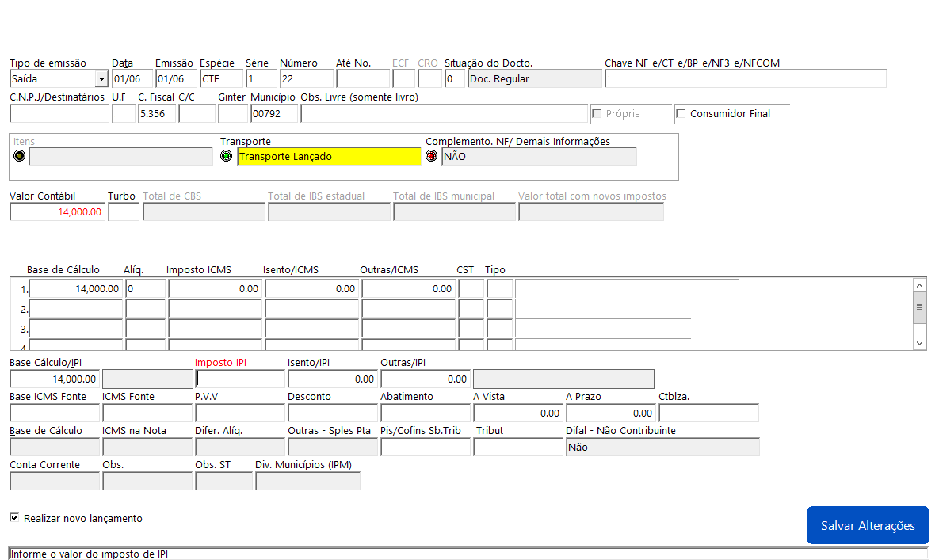Click the black Itens indicator icon
Viewport: 939px width, 560px height.
(x=20, y=156)
